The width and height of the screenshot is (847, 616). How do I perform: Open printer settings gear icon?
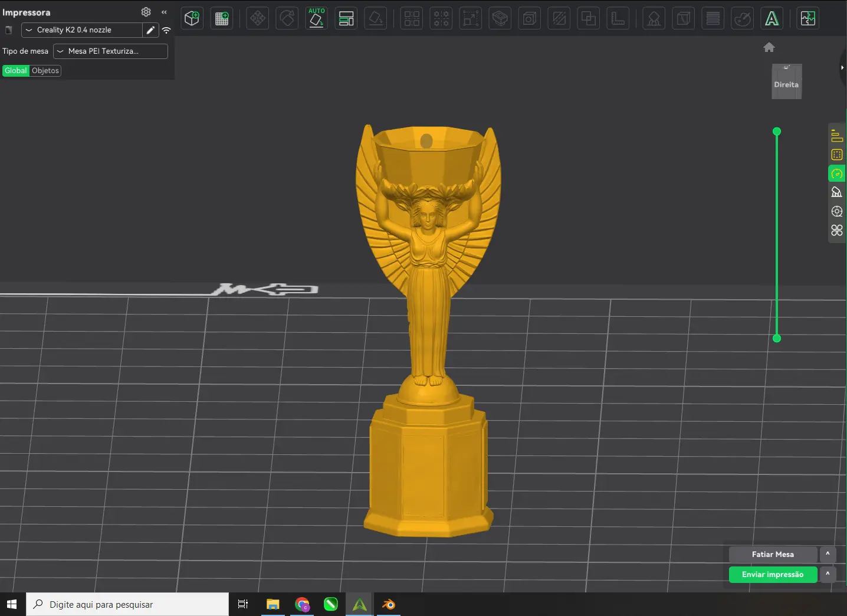click(146, 12)
